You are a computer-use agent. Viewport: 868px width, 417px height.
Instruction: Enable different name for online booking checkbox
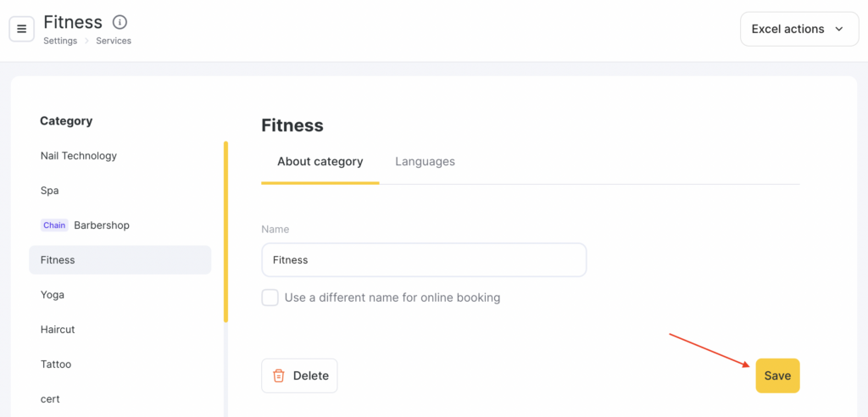270,297
